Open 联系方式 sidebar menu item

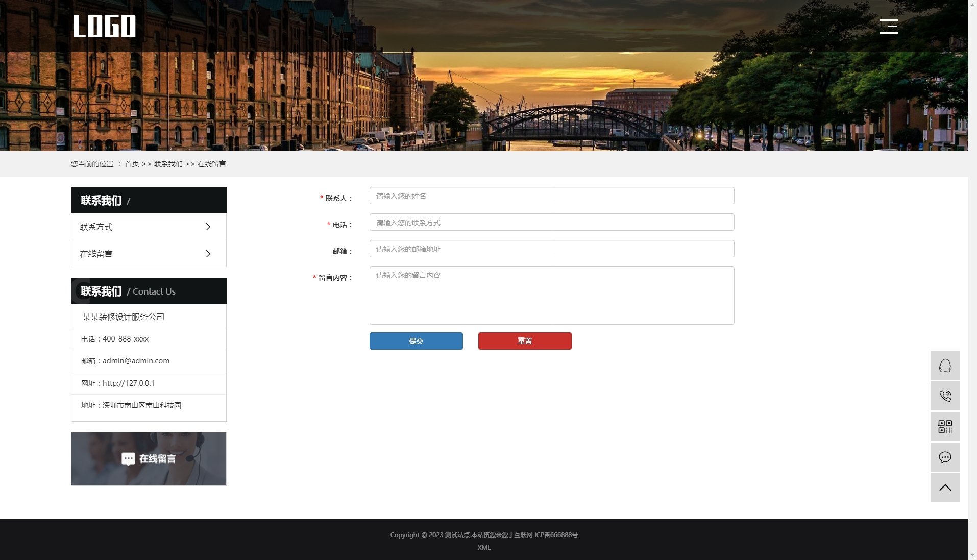[x=149, y=227]
